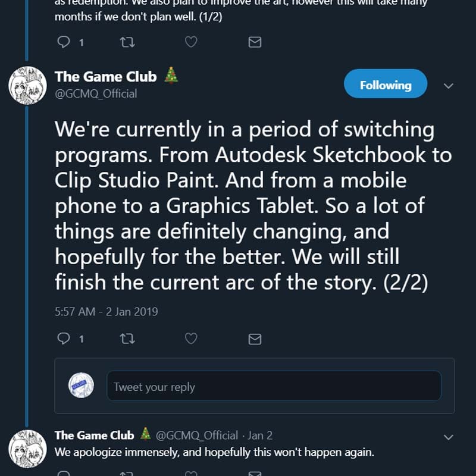Open @GCMQ_Official handle in main tweet
Viewport: 476px width, 476px height.
coord(96,93)
